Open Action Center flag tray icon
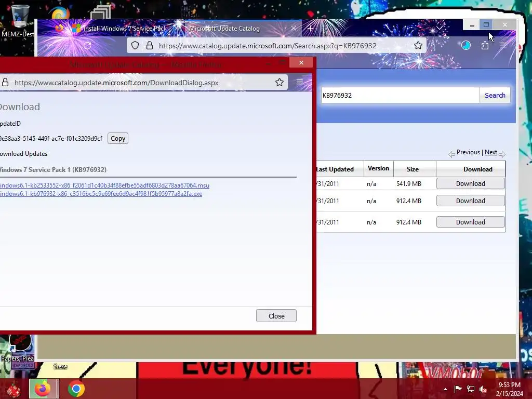 (x=458, y=389)
